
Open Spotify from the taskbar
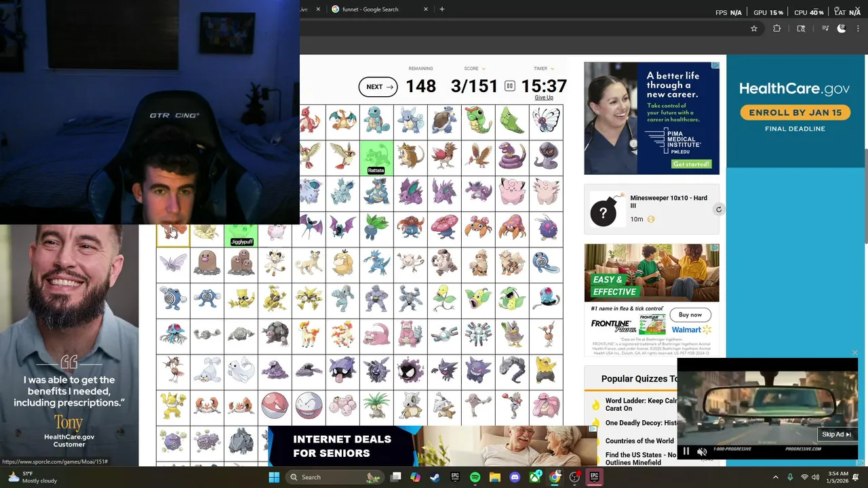(475, 477)
